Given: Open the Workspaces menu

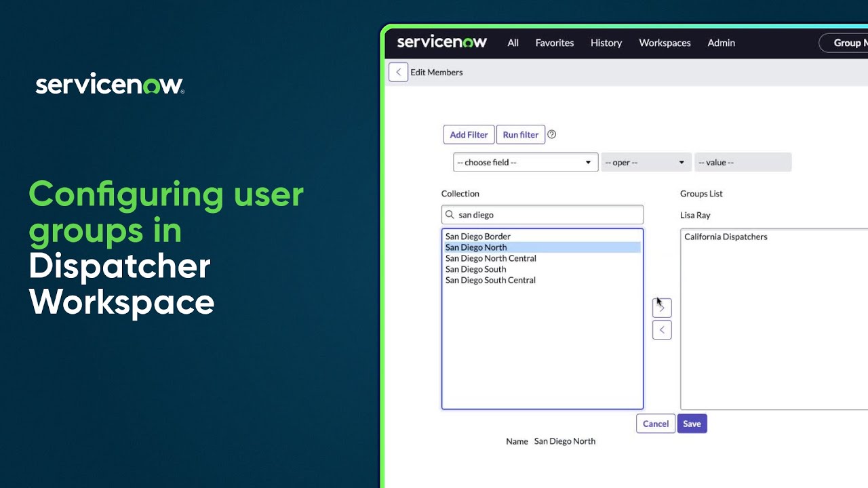Looking at the screenshot, I should pos(665,43).
